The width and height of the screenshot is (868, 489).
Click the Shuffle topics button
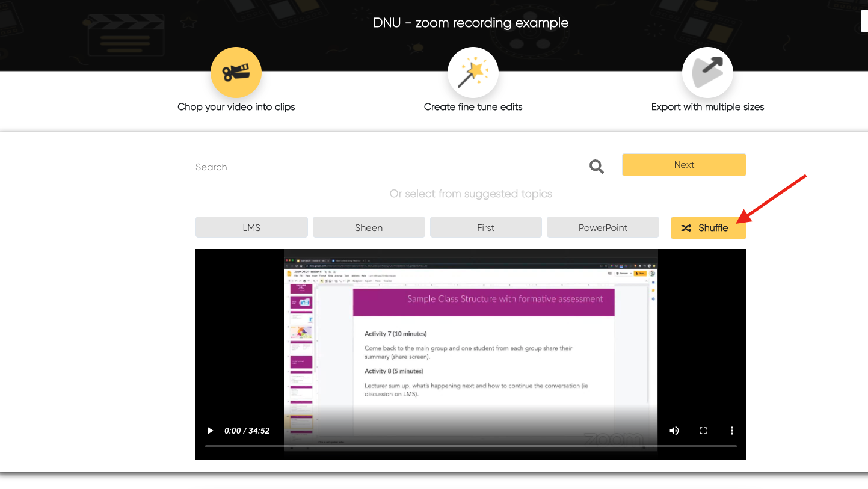[708, 228]
